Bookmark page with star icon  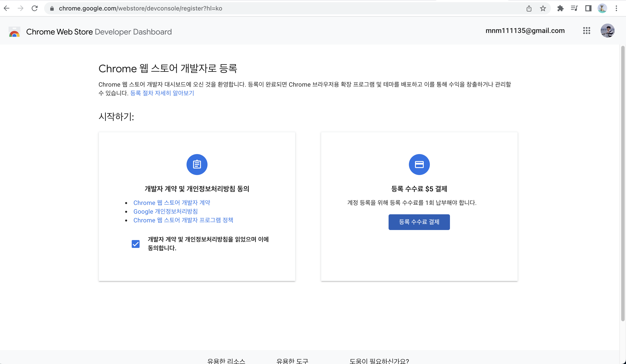543,9
